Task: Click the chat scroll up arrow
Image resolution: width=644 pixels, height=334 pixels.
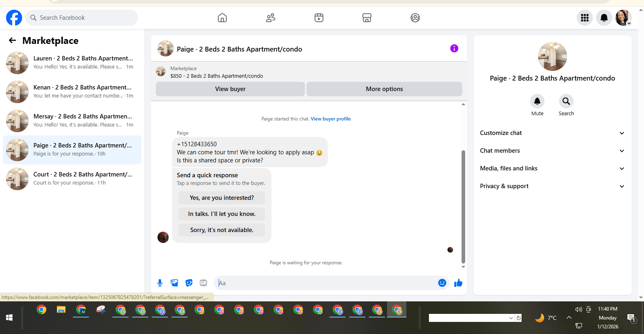Action: 463,104
